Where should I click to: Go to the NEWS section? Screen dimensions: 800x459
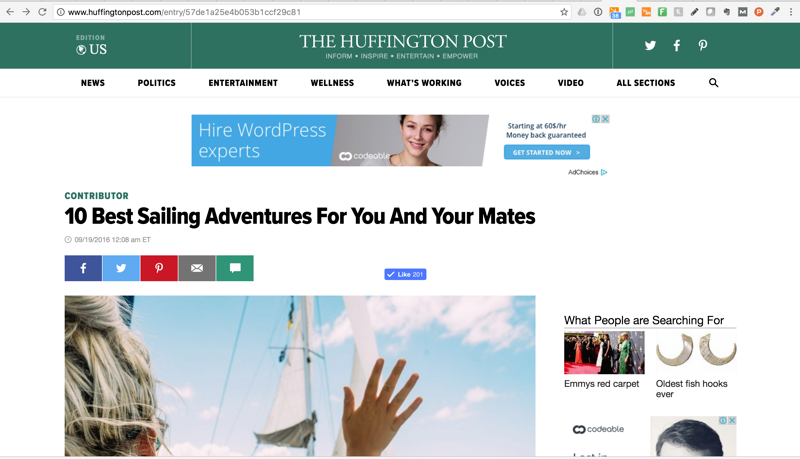tap(93, 83)
